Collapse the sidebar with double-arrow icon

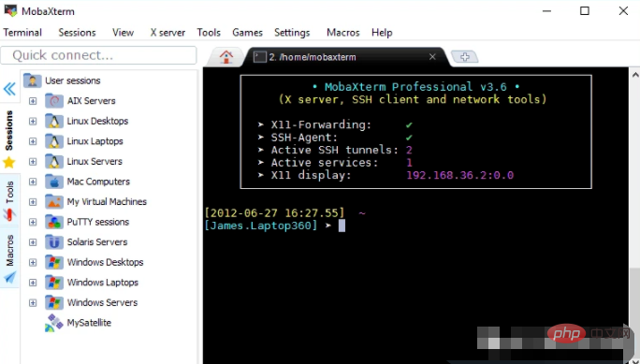[9, 89]
